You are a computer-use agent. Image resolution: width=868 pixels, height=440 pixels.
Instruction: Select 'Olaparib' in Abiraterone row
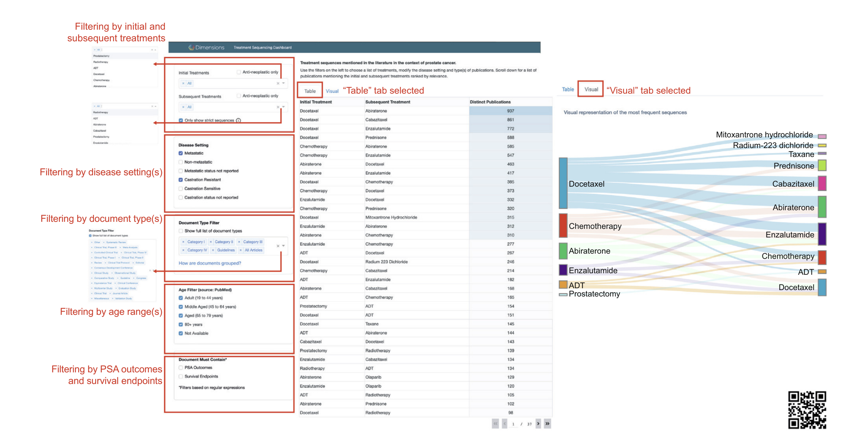tap(373, 377)
